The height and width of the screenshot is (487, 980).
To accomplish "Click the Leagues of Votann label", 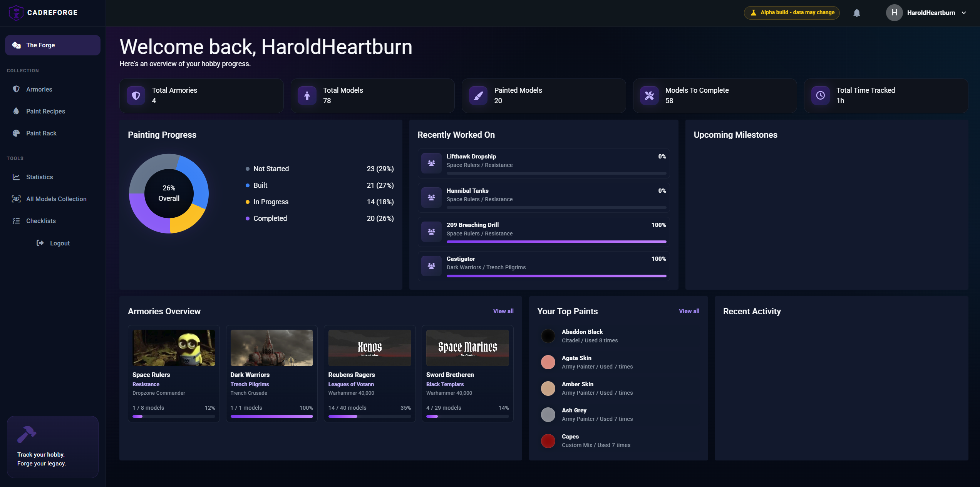I will tap(351, 384).
